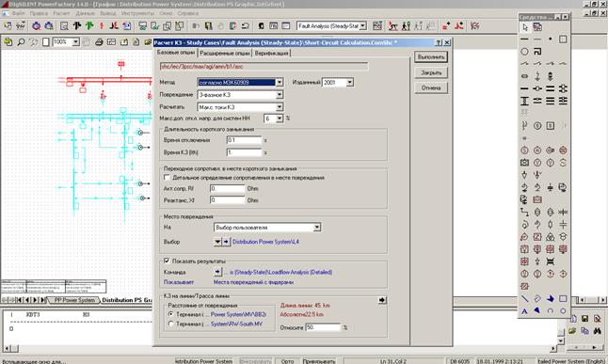Click the 'Время КЗ (Ith)' input field
The image size is (608, 364).
244,152
